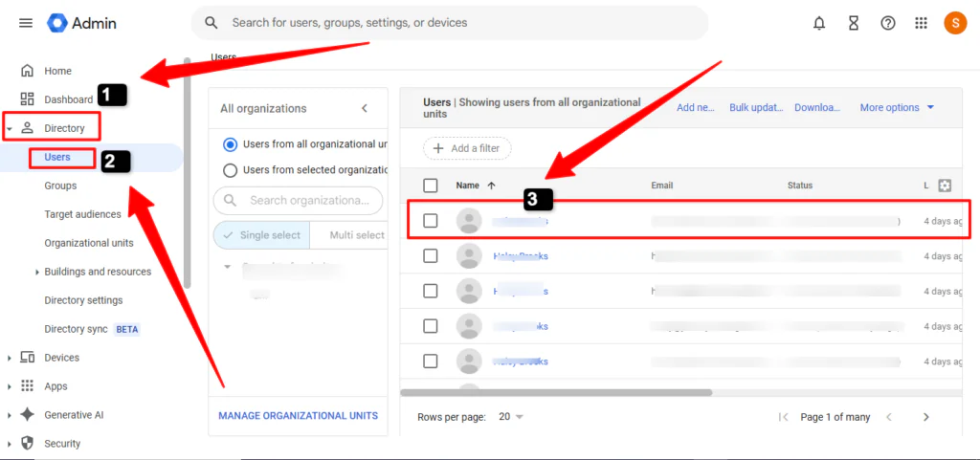This screenshot has height=460, width=980.
Task: Expand the Apps section arrow
Action: (10, 387)
